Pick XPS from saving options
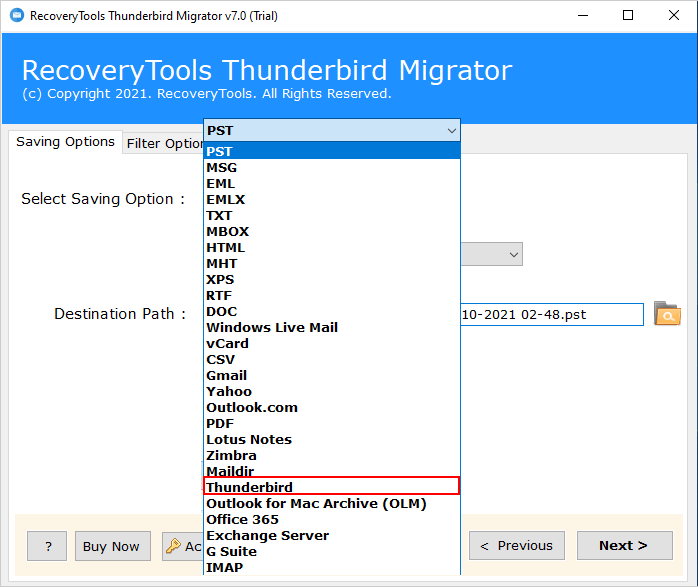Screen dimensions: 698x587 (x=332, y=279)
